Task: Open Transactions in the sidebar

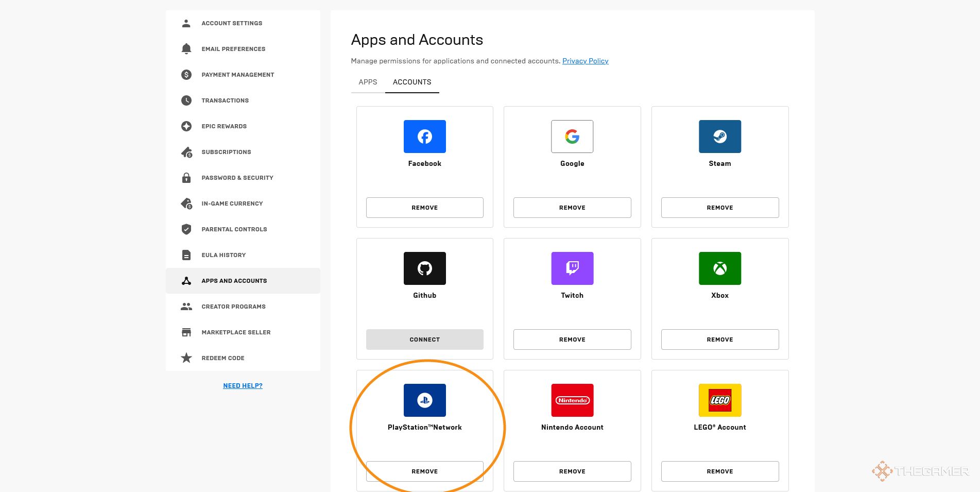Action: click(243, 100)
